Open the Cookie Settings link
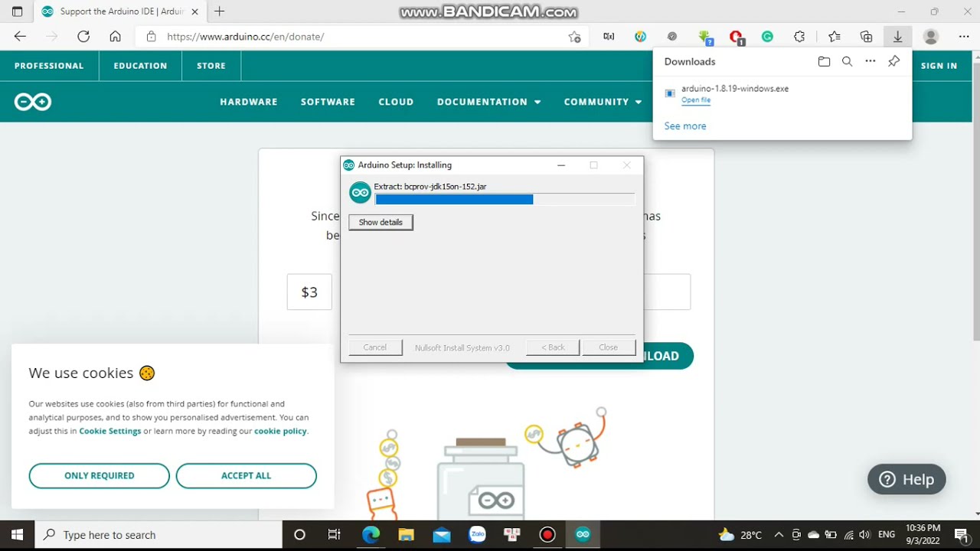The image size is (980, 551). (110, 431)
